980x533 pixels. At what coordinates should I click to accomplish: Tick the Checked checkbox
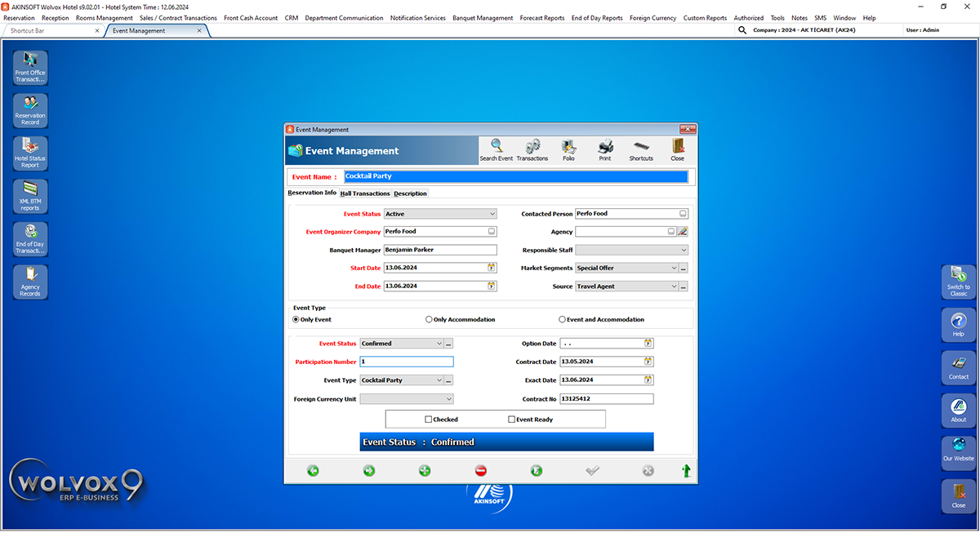429,420
